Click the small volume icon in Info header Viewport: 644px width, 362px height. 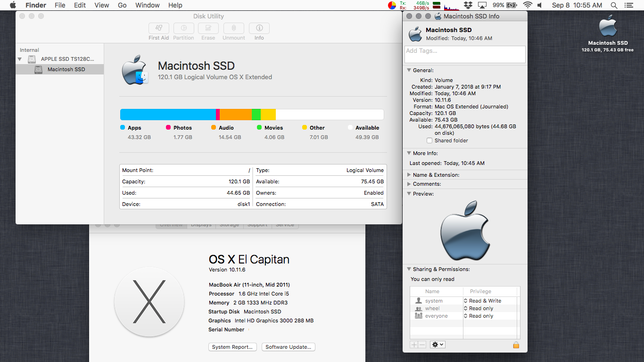pyautogui.click(x=415, y=34)
